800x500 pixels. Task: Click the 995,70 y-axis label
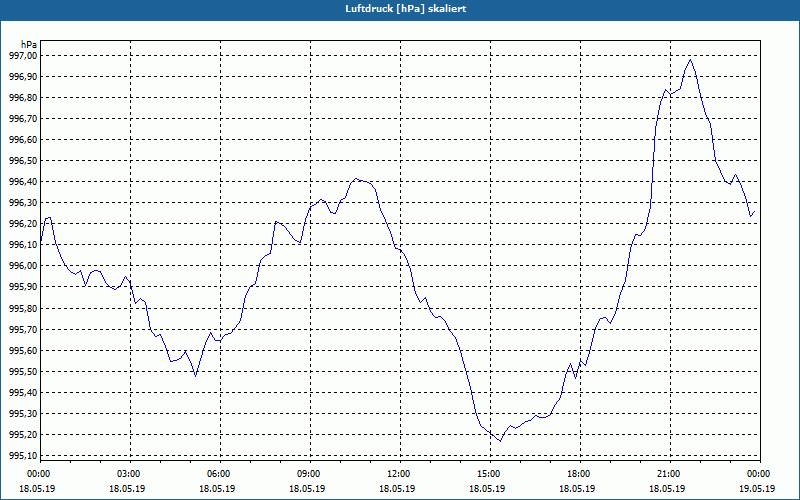(x=21, y=329)
